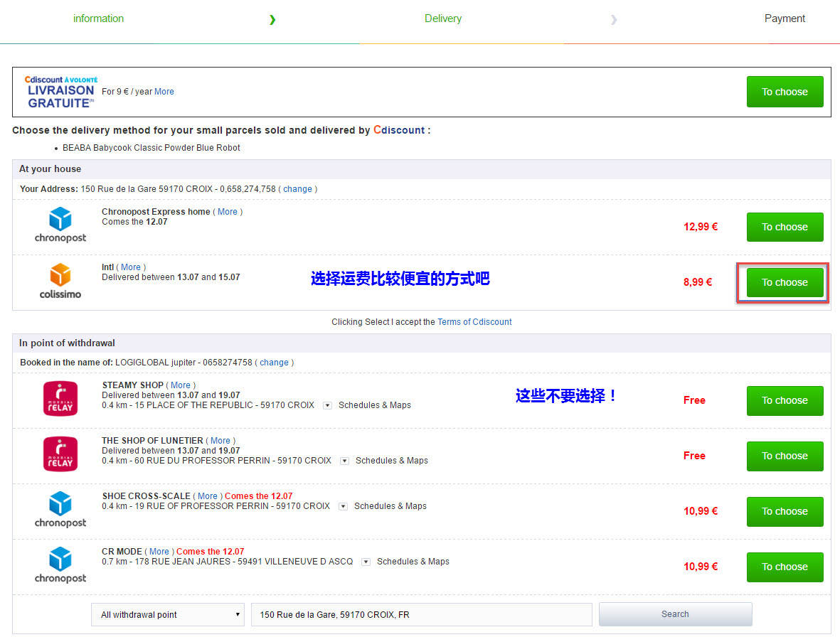Viewport: 840px width, 637px height.
Task: Go to the information step
Action: [99, 18]
